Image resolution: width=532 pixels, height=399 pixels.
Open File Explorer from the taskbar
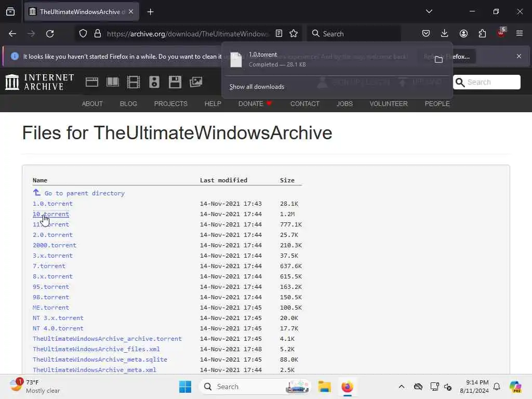324,387
